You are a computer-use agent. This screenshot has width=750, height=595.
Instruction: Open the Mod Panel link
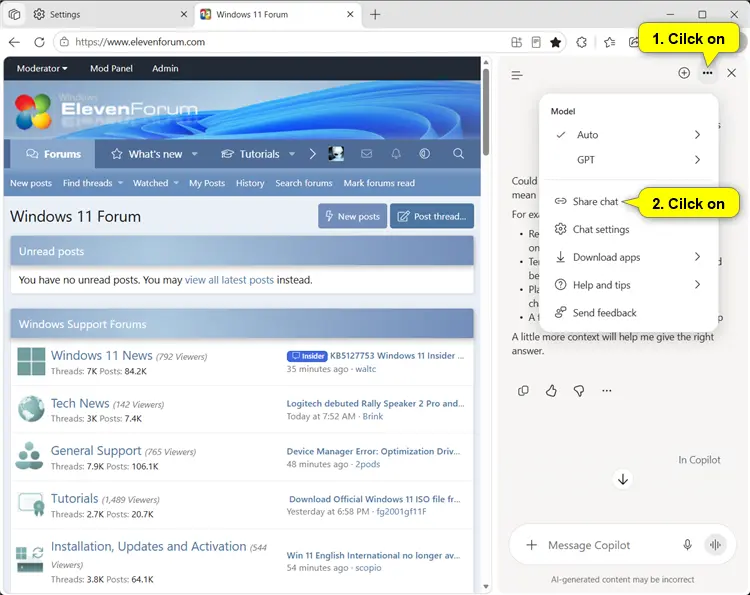[111, 68]
